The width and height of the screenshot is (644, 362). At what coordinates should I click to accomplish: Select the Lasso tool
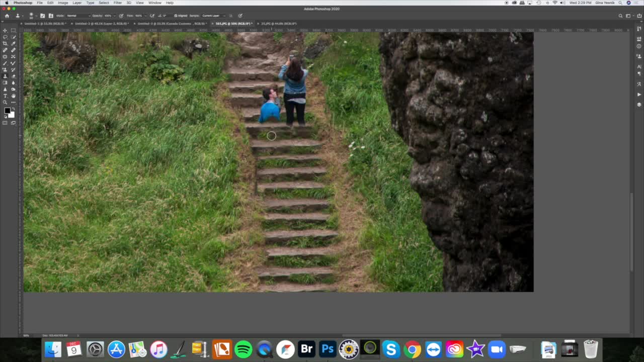(x=5, y=37)
